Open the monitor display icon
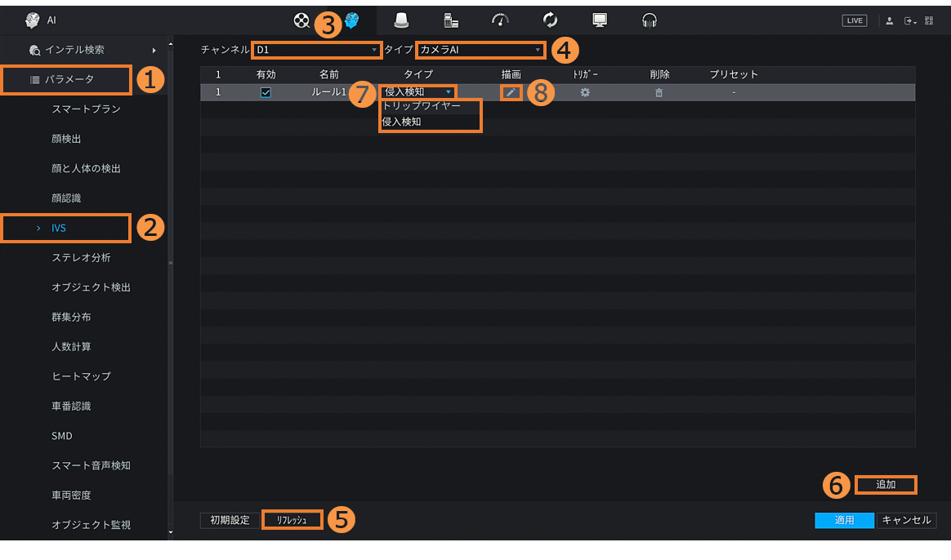The width and height of the screenshot is (951, 560). pos(600,20)
